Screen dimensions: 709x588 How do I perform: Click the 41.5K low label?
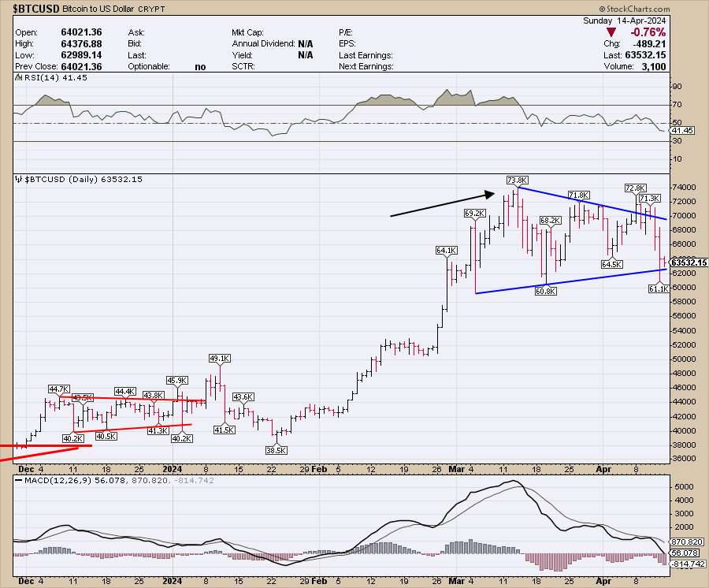click(225, 430)
